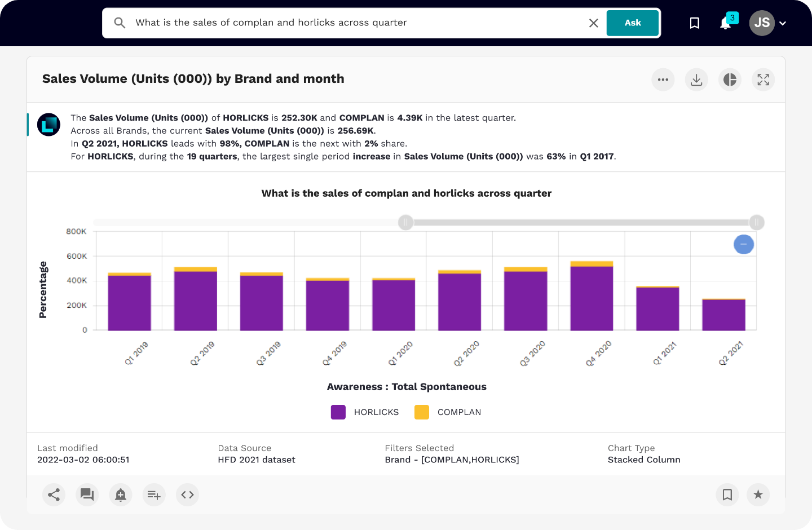Toggle COMPLAN legend swatch

pyautogui.click(x=422, y=412)
